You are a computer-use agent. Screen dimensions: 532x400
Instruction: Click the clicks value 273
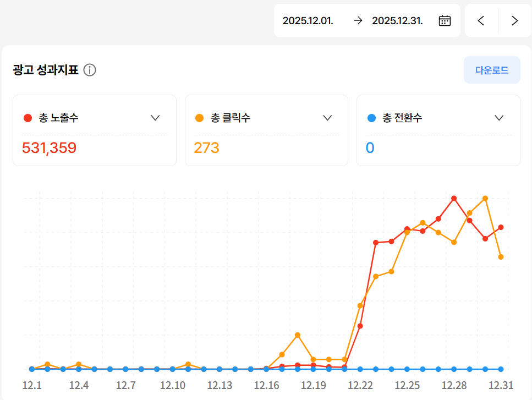pos(207,148)
